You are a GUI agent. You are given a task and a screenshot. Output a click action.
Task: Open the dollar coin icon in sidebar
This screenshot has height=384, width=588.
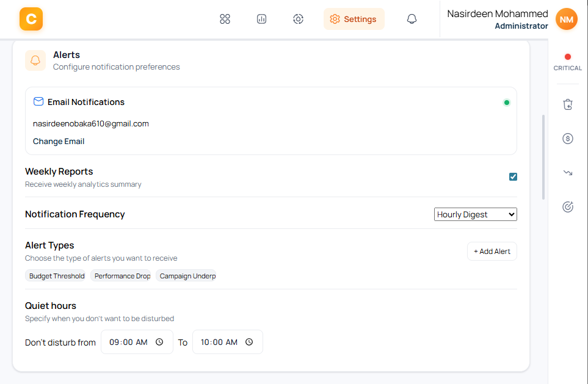(567, 139)
